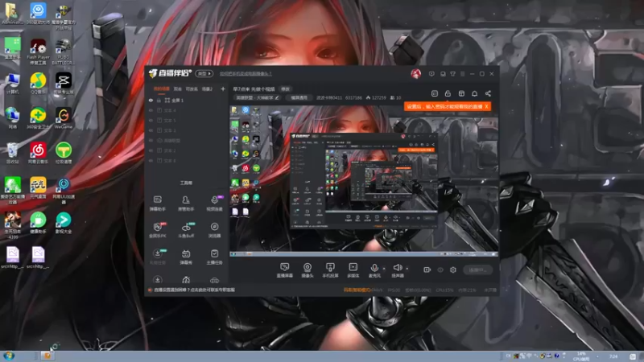Switch to the second scene tab

[x=177, y=88]
